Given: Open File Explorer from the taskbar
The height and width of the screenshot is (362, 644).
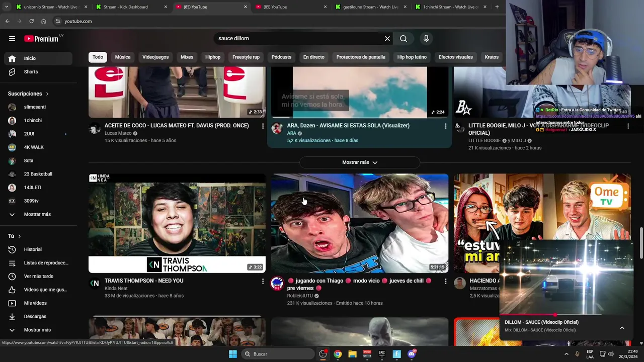Looking at the screenshot, I should click(x=352, y=354).
